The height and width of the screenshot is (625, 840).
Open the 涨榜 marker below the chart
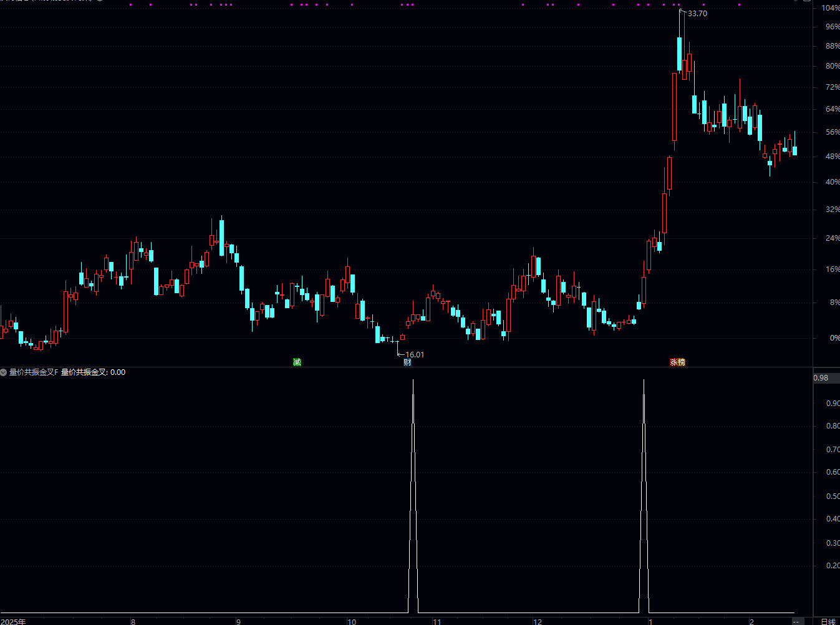pos(677,362)
